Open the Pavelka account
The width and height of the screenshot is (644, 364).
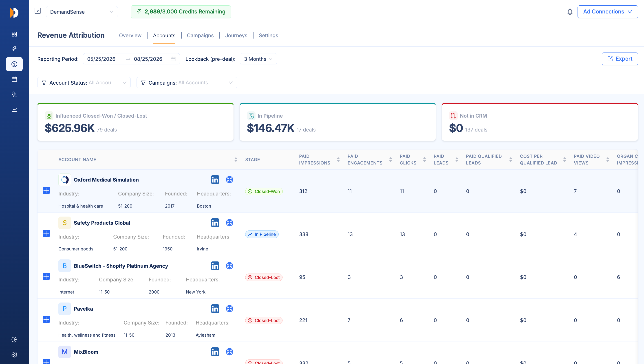coord(83,309)
